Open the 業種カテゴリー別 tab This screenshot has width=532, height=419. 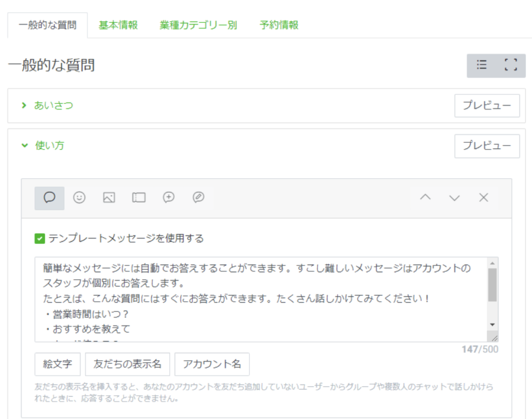[x=198, y=25]
